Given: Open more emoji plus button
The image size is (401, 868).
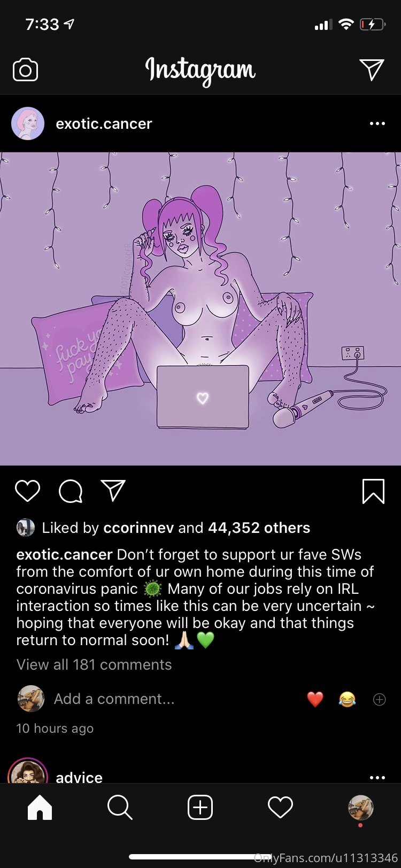Looking at the screenshot, I should (x=380, y=699).
